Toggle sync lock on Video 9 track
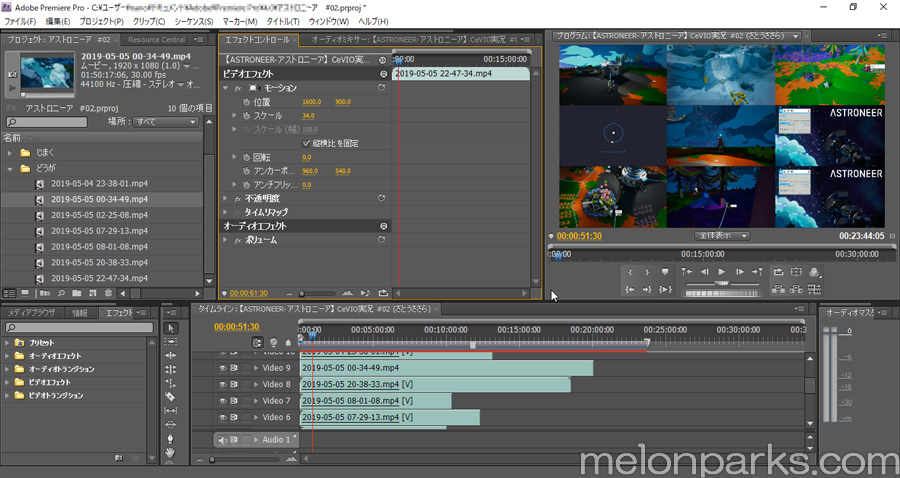 click(234, 368)
